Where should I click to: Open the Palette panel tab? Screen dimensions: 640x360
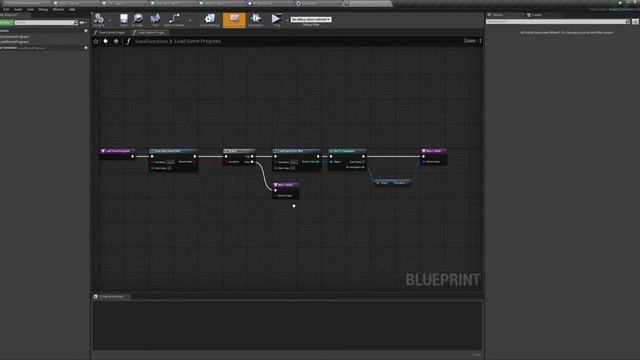(537, 15)
